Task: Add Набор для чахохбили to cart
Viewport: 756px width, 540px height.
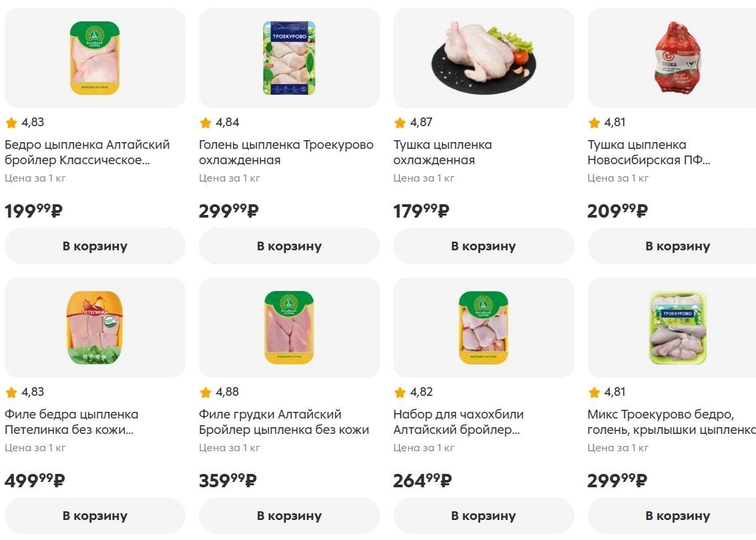Action: click(x=484, y=515)
